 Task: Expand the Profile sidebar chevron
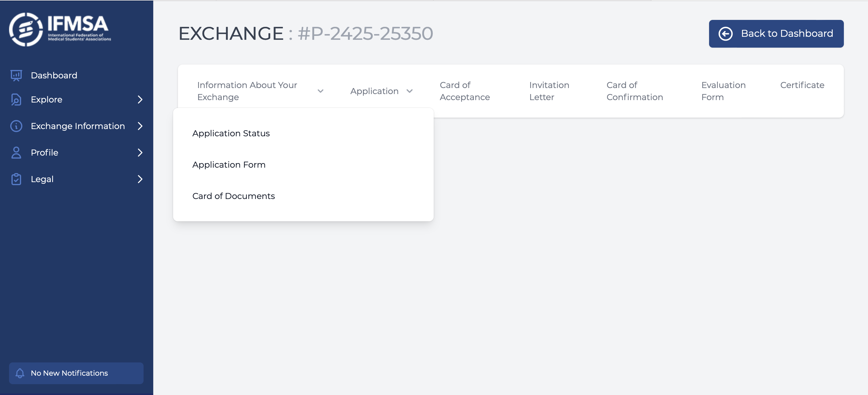(x=140, y=153)
